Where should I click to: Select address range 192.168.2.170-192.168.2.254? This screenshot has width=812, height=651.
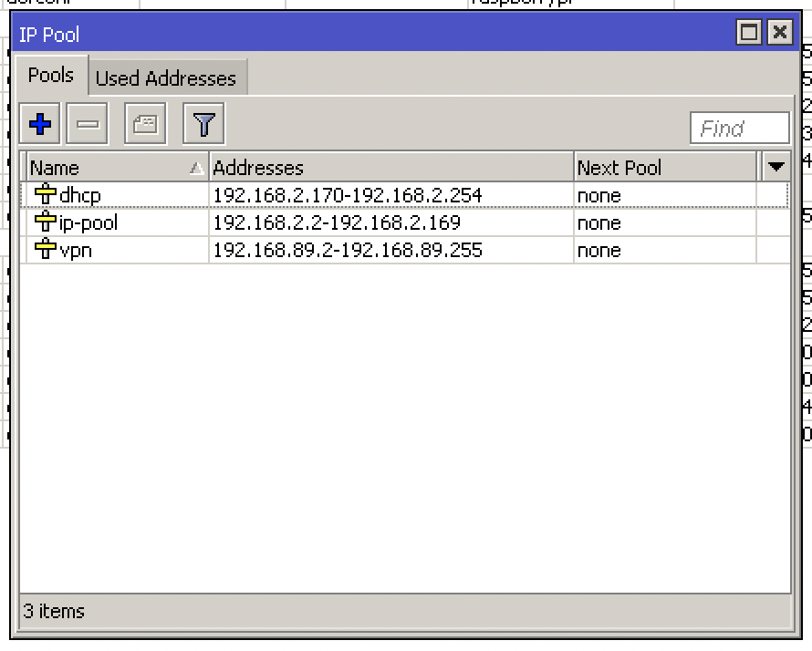coord(347,195)
